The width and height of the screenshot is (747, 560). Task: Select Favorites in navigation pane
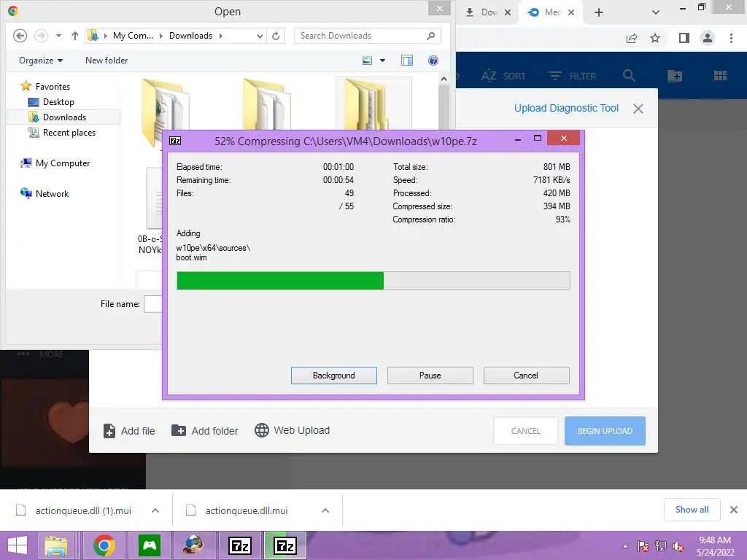53,86
